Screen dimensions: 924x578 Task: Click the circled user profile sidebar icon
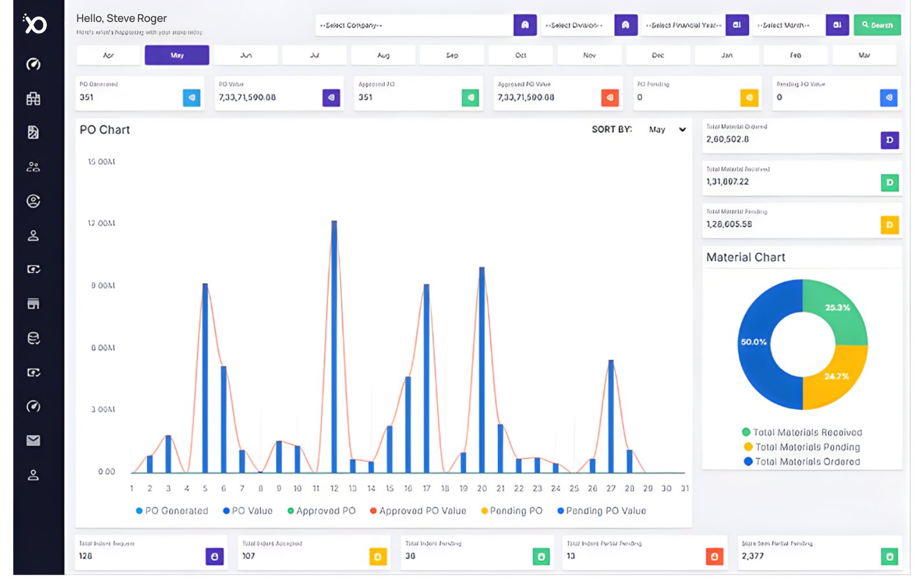click(33, 201)
